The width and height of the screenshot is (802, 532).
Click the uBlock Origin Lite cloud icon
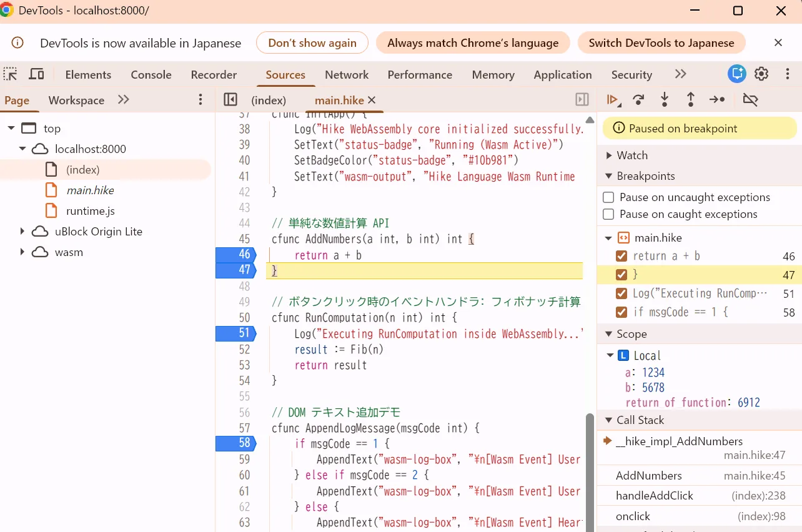click(x=40, y=232)
